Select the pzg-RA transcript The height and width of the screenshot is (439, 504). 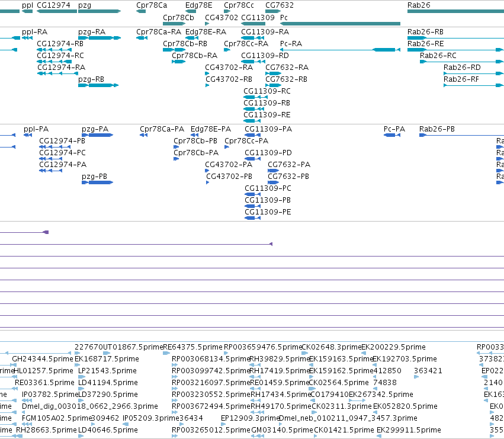click(99, 38)
